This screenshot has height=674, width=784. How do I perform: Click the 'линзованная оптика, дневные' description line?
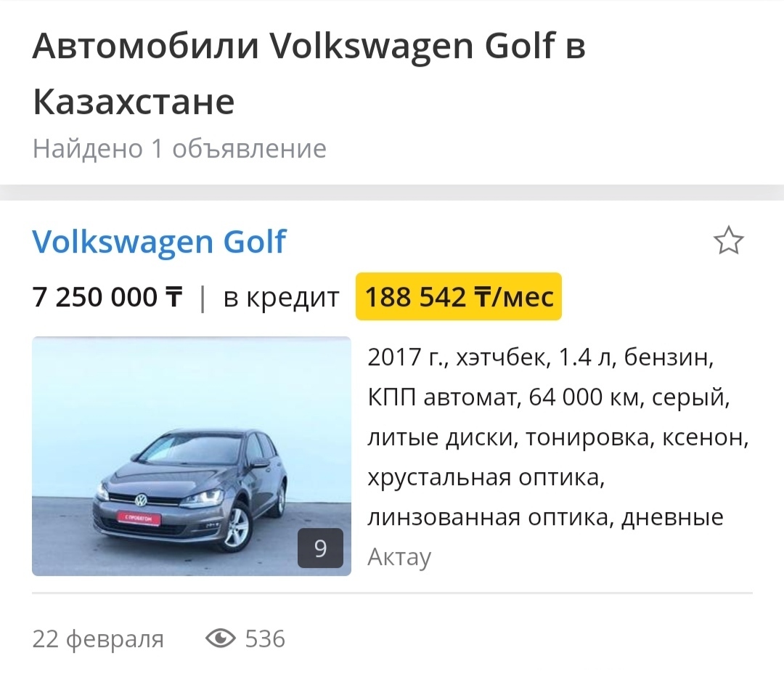point(545,517)
